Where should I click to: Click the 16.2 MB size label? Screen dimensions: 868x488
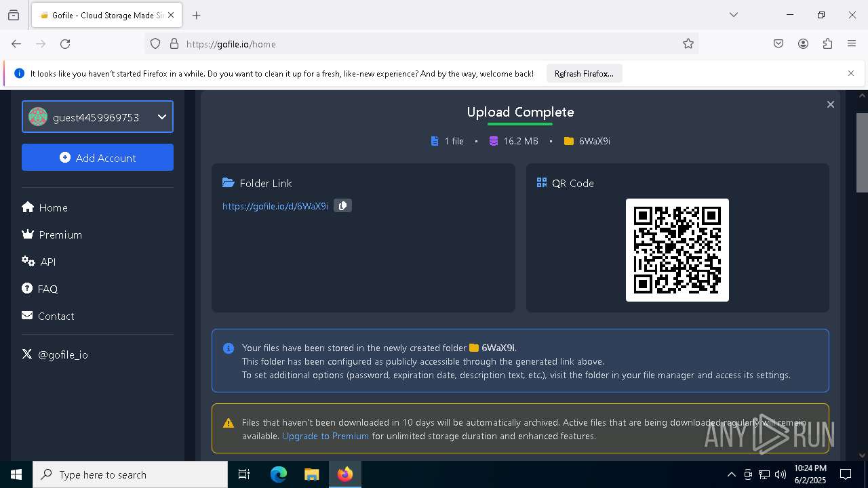[x=521, y=141]
